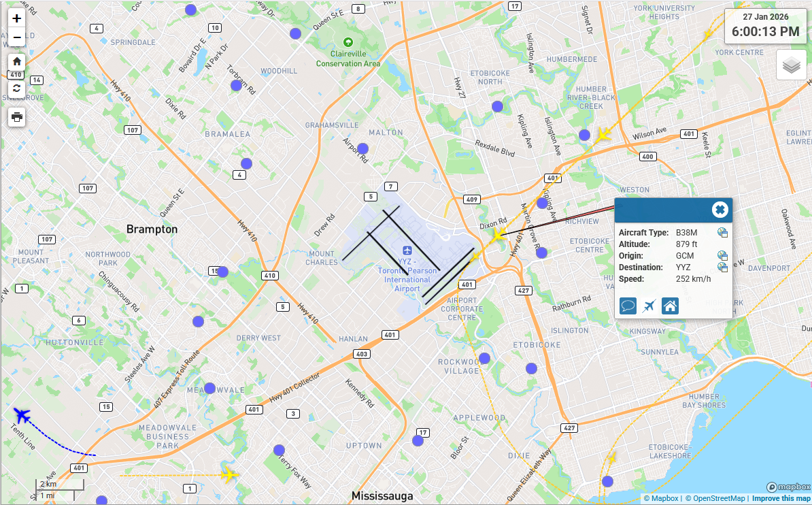Print the current map view
This screenshot has width=812, height=505.
coord(17,117)
